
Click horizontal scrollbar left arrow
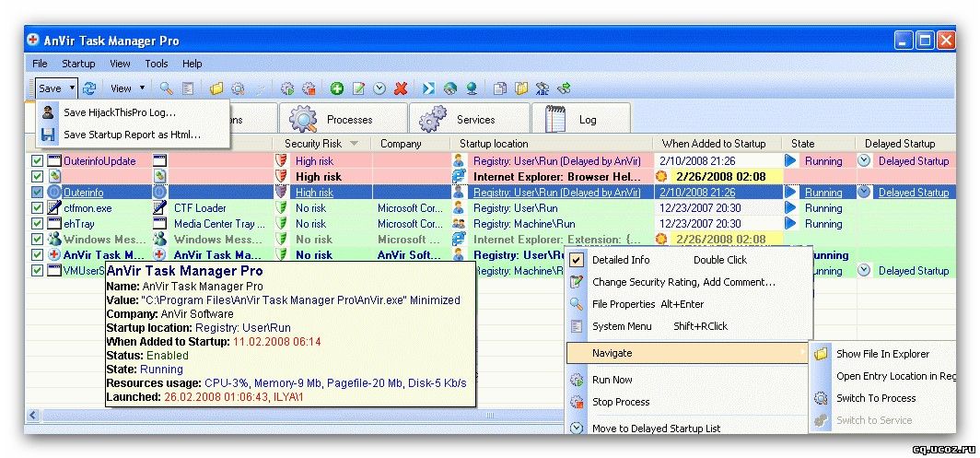pyautogui.click(x=33, y=416)
